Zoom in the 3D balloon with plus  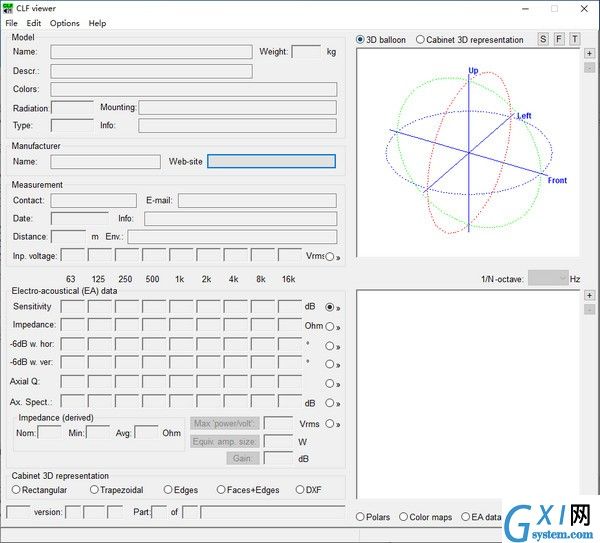pos(589,54)
